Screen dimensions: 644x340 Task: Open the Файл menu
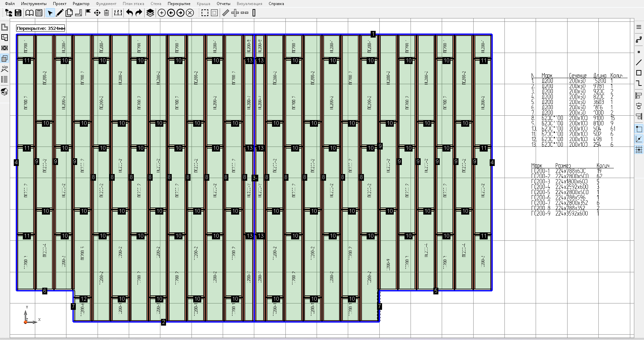pyautogui.click(x=10, y=4)
